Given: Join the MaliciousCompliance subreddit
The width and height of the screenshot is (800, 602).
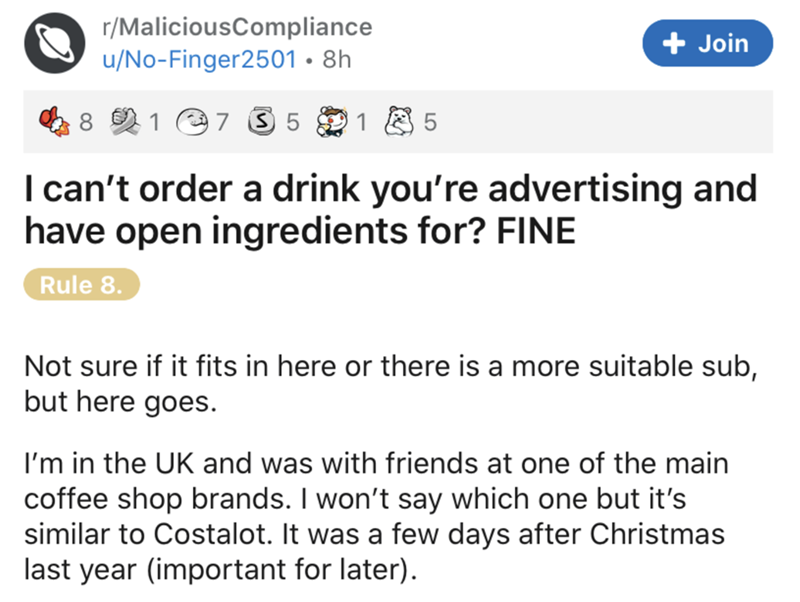Looking at the screenshot, I should pos(710,44).
